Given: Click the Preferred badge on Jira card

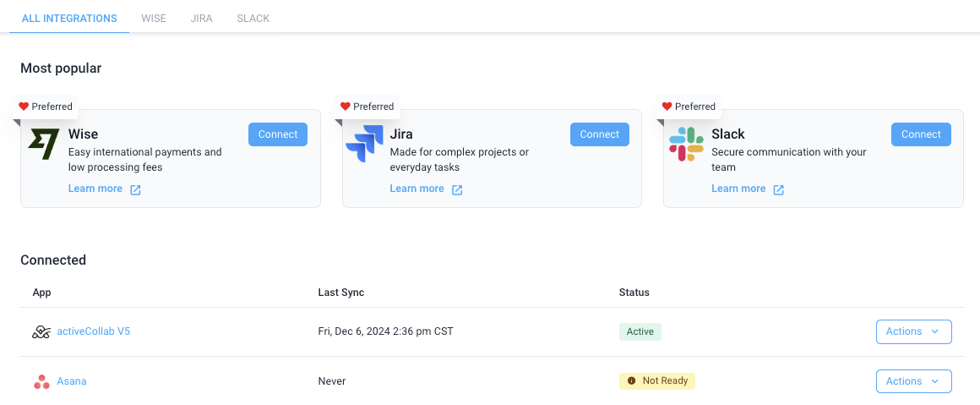Looking at the screenshot, I should 367,107.
